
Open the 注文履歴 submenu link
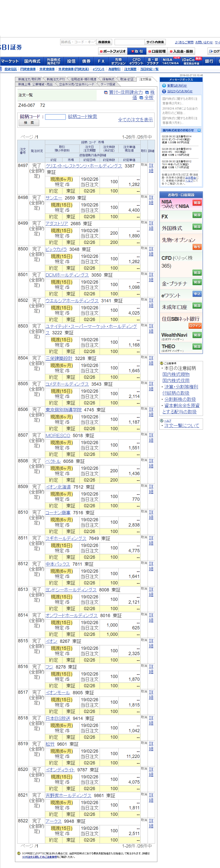click(130, 69)
